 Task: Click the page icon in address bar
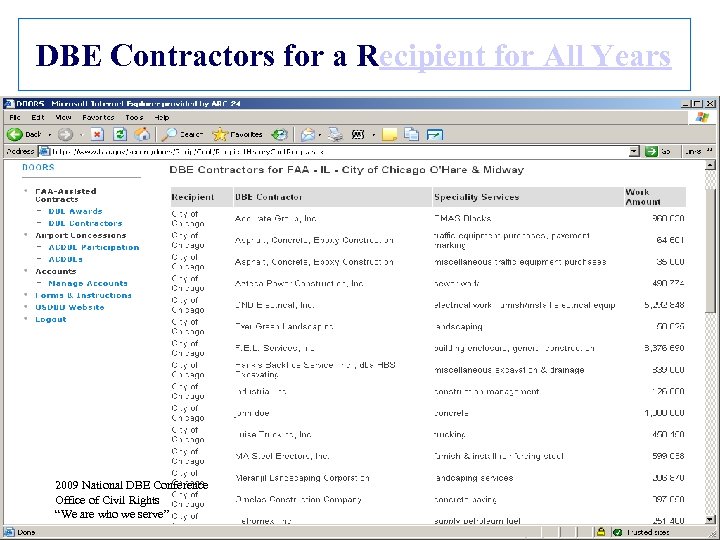(x=44, y=151)
